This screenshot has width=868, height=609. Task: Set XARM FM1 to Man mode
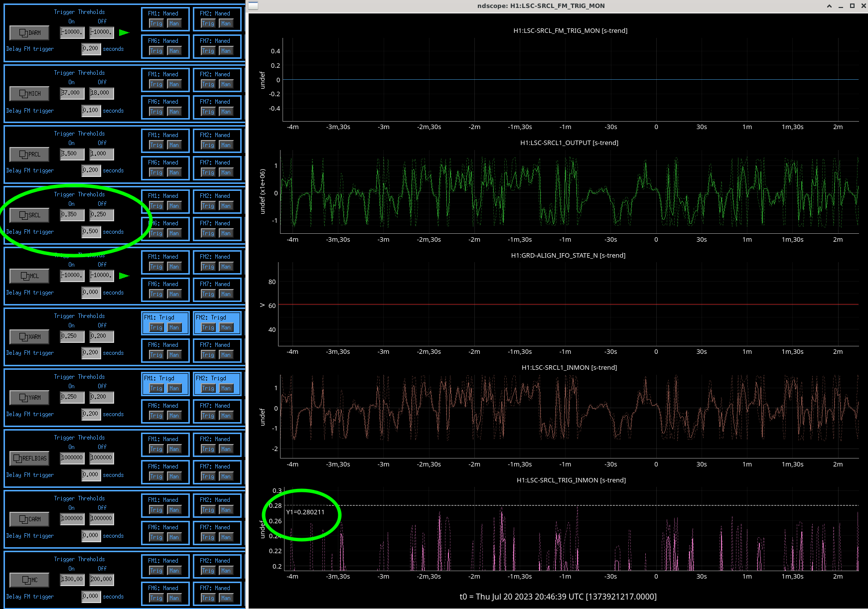click(174, 327)
